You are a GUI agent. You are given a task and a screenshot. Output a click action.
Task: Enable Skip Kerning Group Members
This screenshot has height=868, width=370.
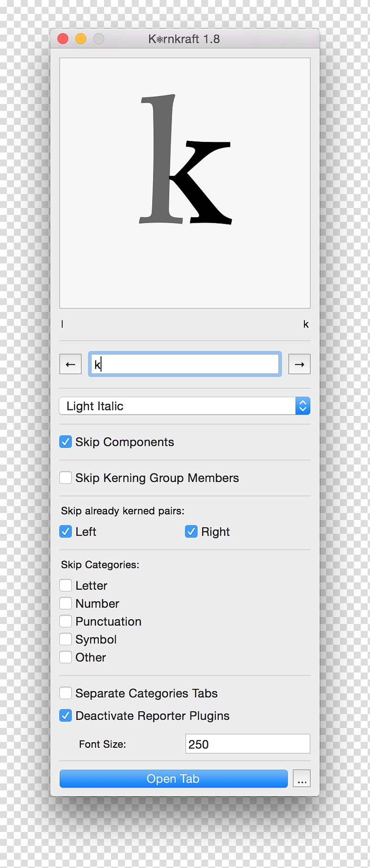[x=66, y=477]
